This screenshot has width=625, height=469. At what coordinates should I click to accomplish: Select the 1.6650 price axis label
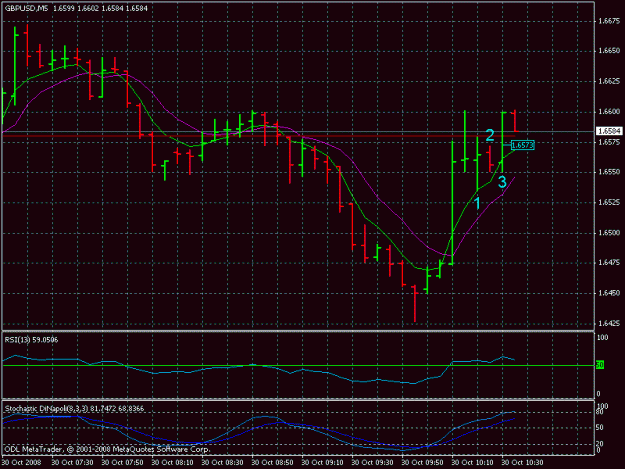(x=609, y=51)
